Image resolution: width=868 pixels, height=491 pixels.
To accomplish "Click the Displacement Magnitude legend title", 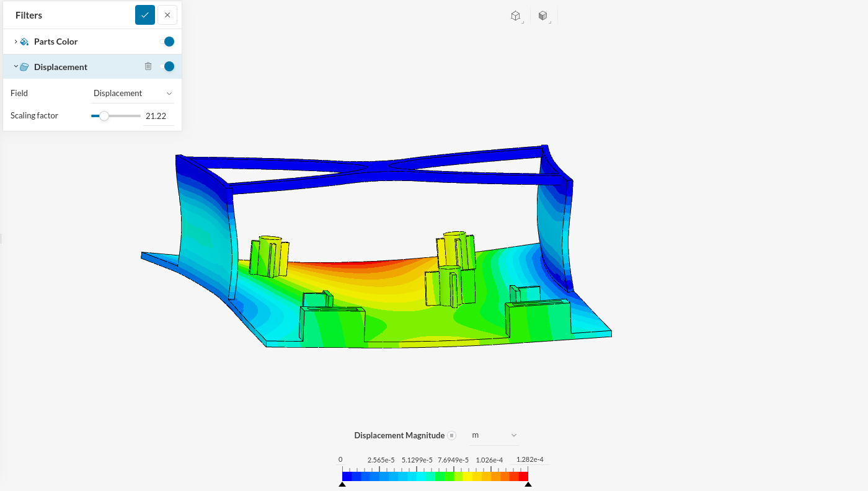I will 399,435.
